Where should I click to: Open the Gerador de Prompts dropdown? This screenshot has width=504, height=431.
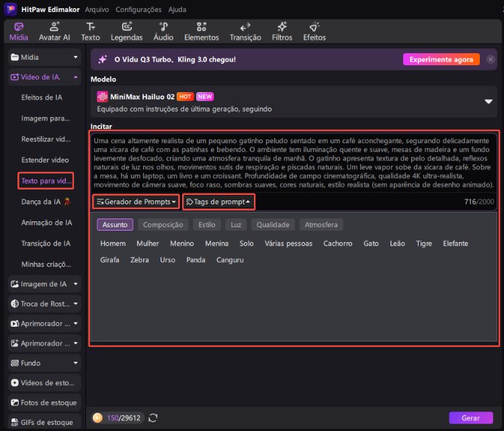136,202
